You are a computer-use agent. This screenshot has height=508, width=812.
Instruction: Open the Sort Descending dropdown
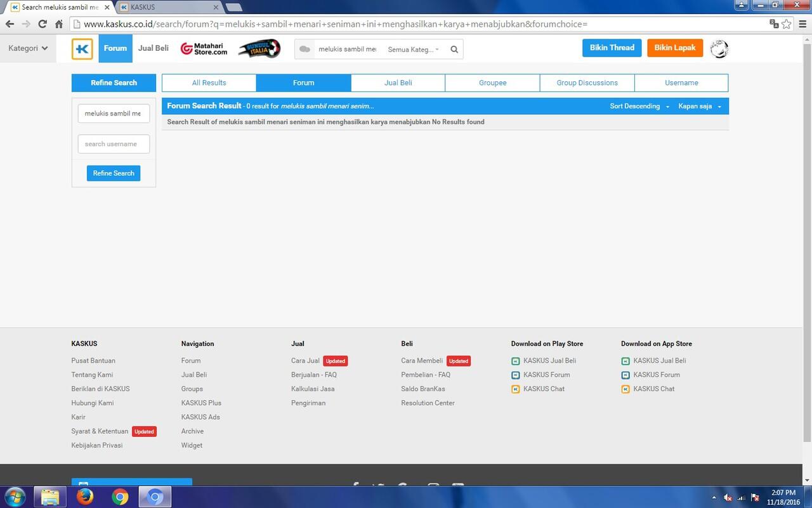639,106
